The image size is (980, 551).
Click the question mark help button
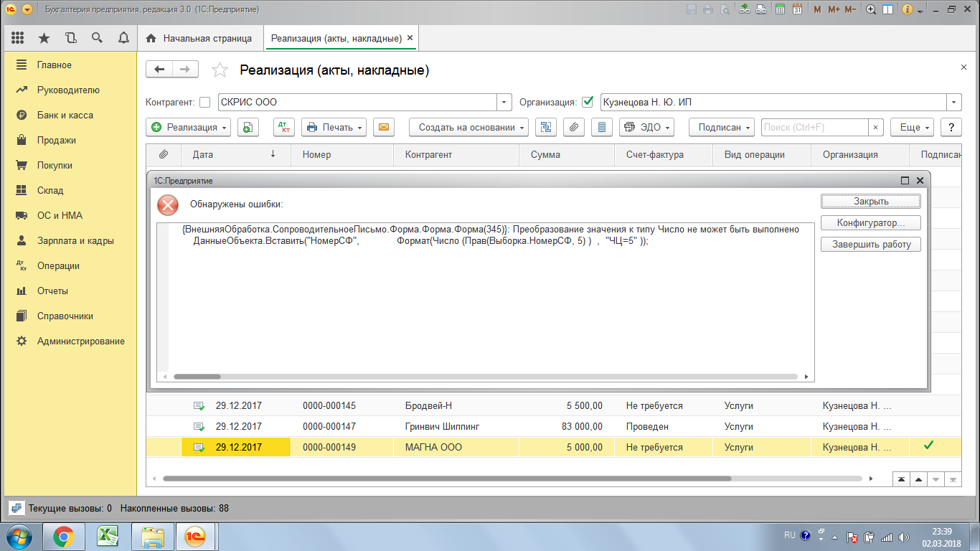951,127
